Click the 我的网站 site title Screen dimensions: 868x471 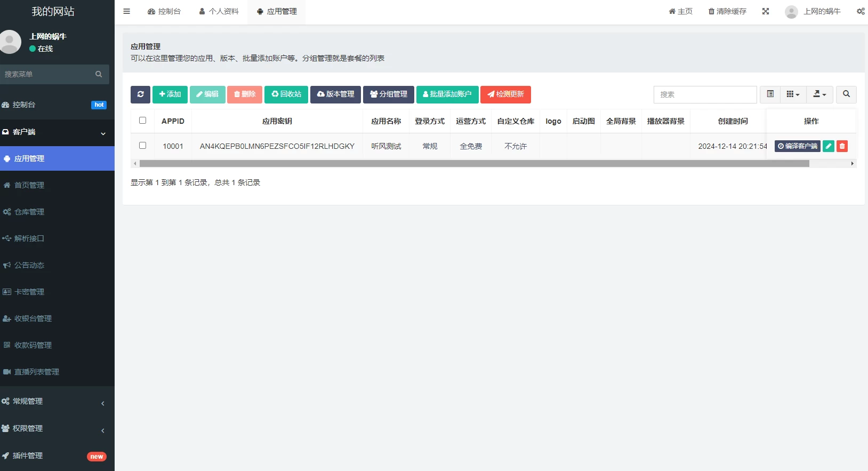click(53, 11)
